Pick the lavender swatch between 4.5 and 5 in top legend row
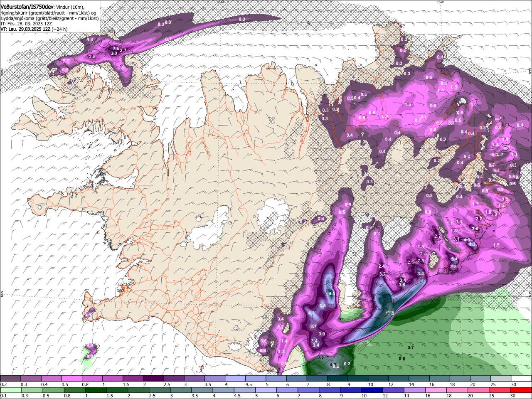 pos(255,379)
